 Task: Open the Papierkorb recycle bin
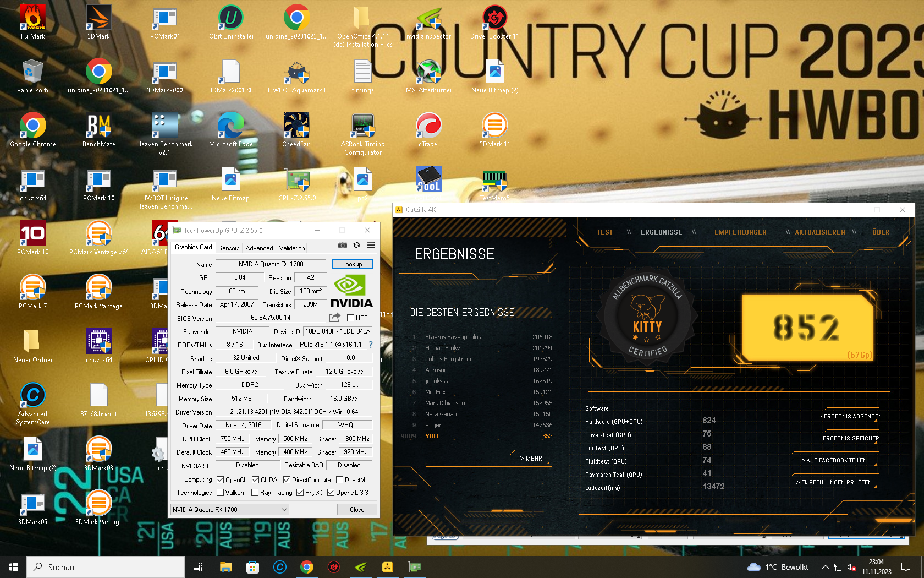coord(33,76)
